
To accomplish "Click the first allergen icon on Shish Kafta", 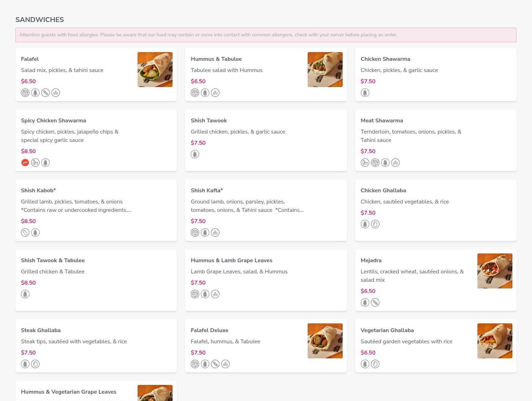I will point(195,232).
